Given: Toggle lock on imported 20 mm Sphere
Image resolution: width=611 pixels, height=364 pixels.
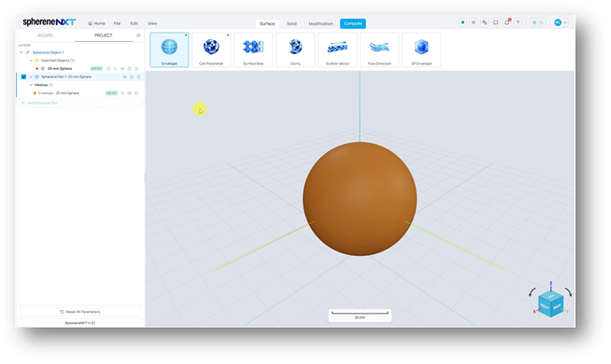Looking at the screenshot, I should point(129,68).
